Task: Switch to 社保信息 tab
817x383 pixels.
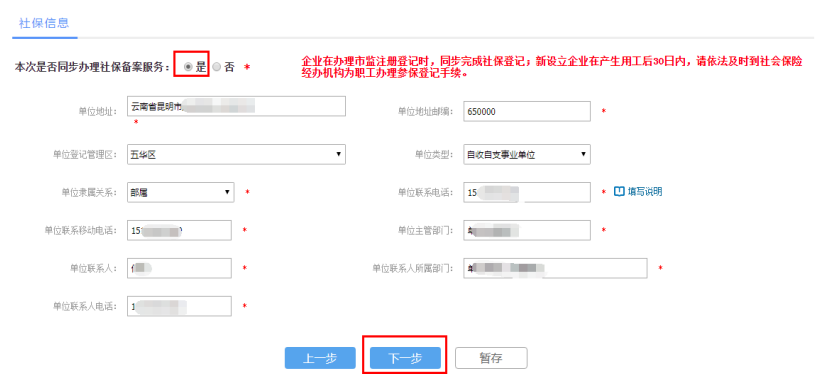Action: coord(44,23)
